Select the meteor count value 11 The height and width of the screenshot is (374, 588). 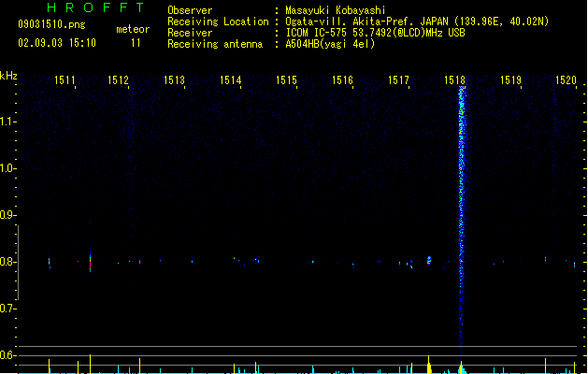click(x=136, y=43)
